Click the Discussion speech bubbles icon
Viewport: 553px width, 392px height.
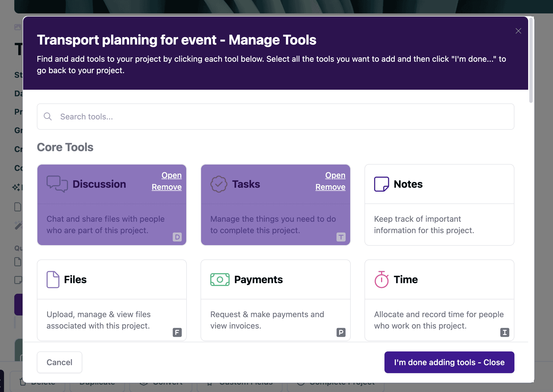[x=57, y=184]
